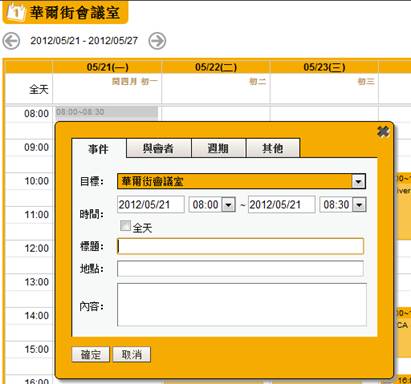The height and width of the screenshot is (384, 411).
Task: Go to next week with right arrow
Action: (x=157, y=41)
